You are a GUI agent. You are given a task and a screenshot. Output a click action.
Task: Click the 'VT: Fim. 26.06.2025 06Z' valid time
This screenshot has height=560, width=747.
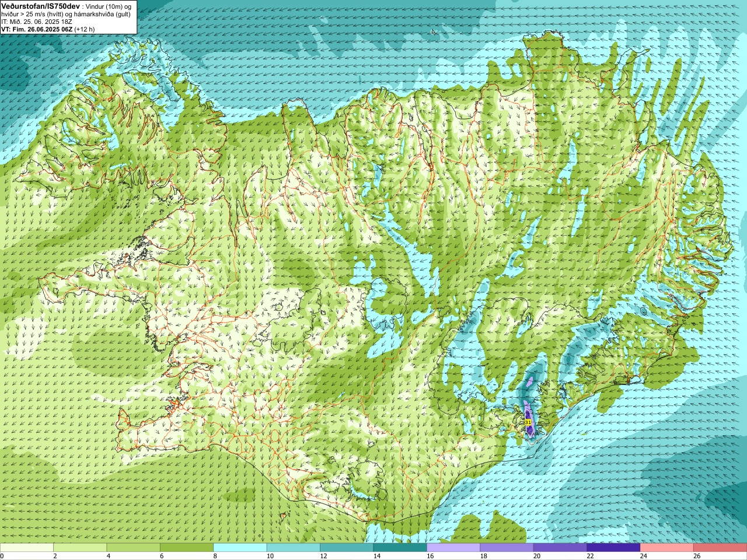click(37, 29)
